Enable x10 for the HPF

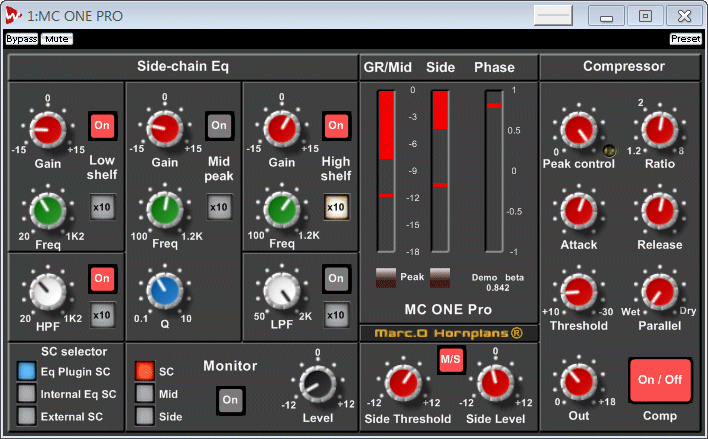click(x=102, y=315)
